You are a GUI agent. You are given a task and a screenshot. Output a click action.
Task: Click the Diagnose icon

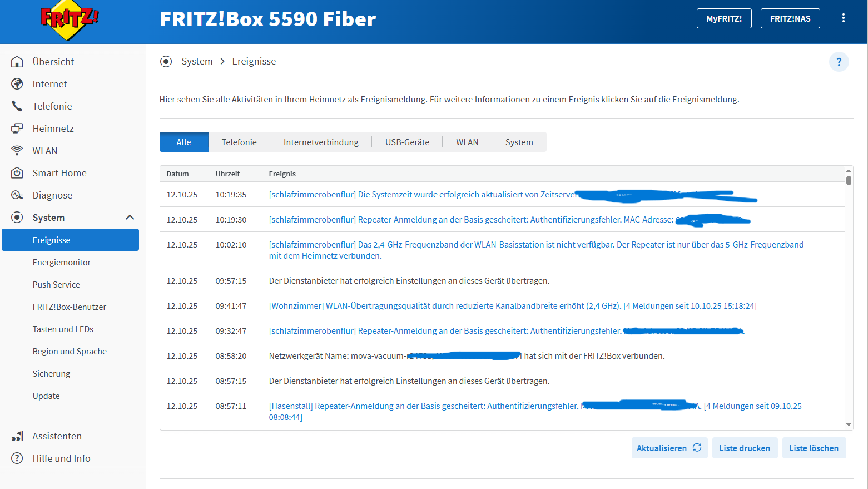click(17, 195)
